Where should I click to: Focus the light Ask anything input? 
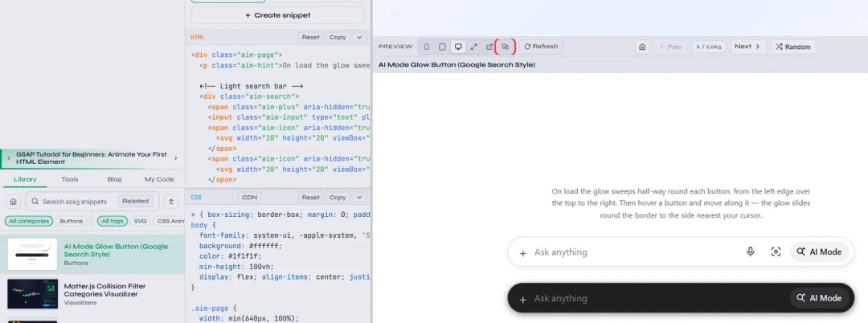[x=634, y=252]
